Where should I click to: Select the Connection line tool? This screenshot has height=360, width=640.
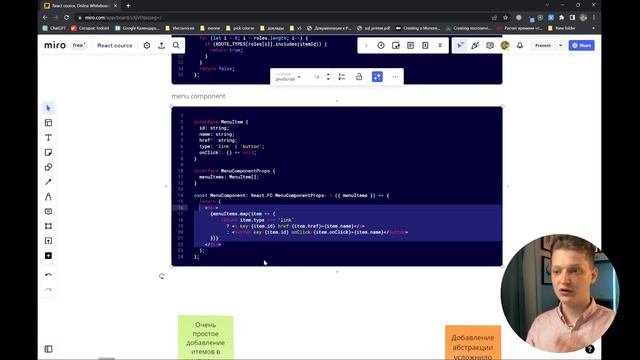click(x=48, y=182)
